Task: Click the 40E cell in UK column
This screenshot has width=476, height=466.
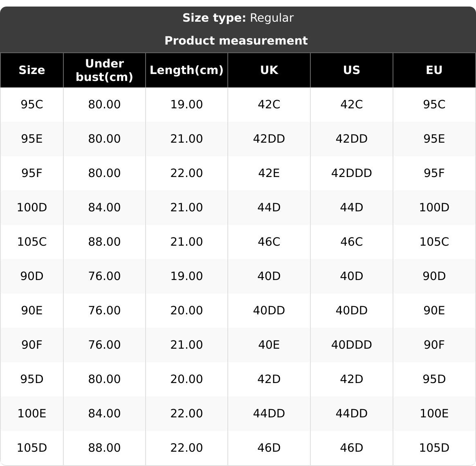Action: click(x=269, y=345)
